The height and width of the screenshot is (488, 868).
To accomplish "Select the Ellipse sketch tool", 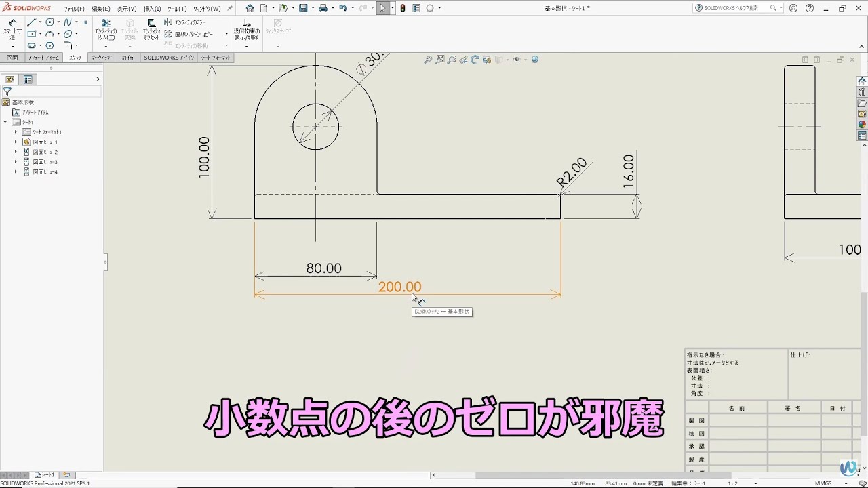I will (68, 34).
